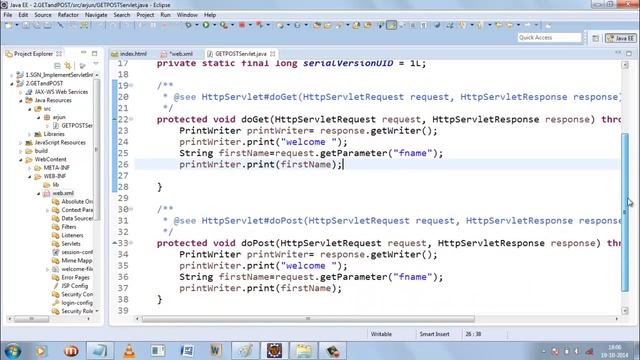Open the Navigate menu

(x=96, y=15)
